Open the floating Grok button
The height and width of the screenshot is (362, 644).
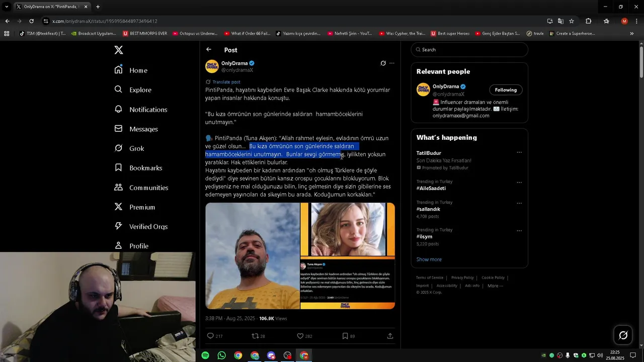pos(623,335)
